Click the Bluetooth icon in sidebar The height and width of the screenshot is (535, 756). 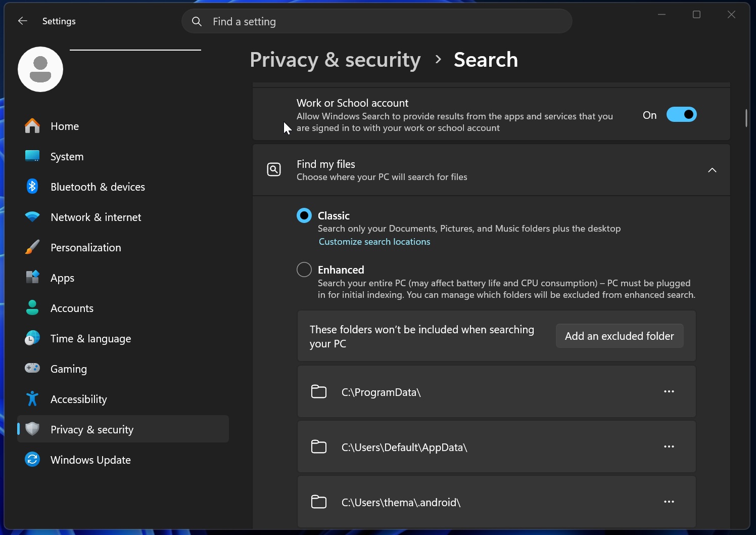[x=32, y=187]
